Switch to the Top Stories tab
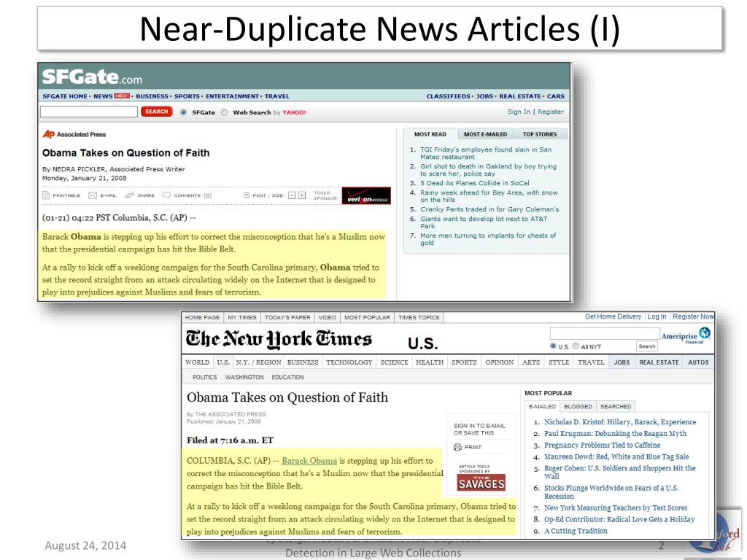 540,134
